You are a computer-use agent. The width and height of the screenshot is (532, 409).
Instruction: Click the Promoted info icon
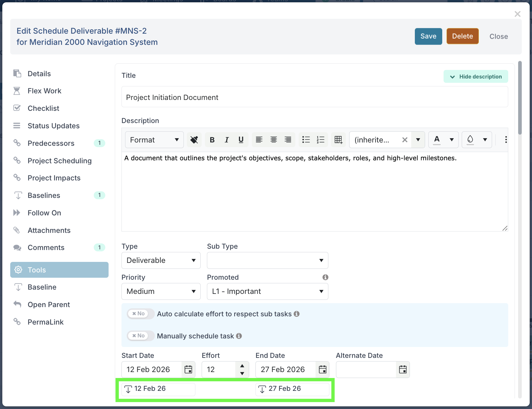(x=325, y=277)
